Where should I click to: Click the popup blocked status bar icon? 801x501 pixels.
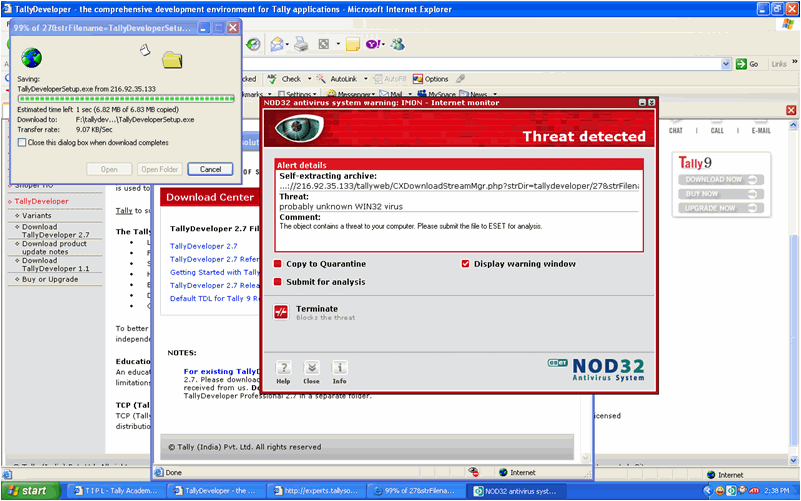tap(473, 472)
